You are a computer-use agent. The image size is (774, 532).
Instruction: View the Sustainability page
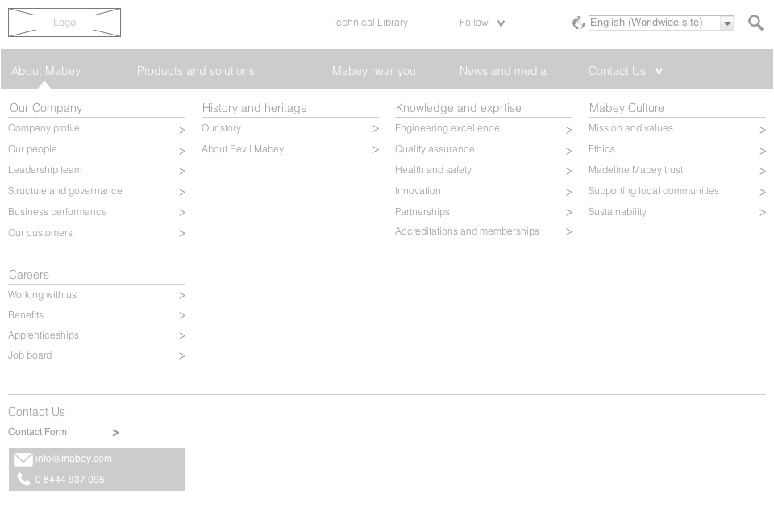[618, 212]
